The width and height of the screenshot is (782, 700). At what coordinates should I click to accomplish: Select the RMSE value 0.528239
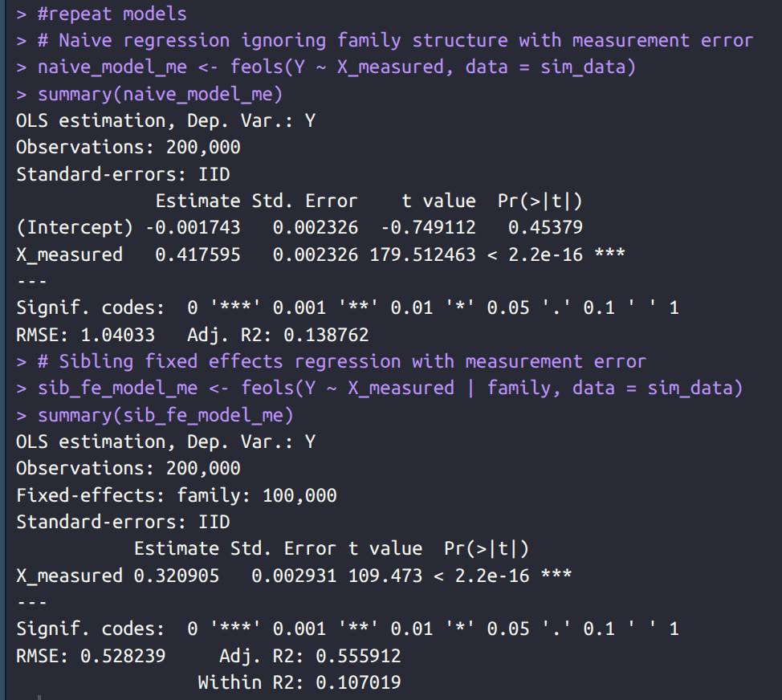[123, 656]
